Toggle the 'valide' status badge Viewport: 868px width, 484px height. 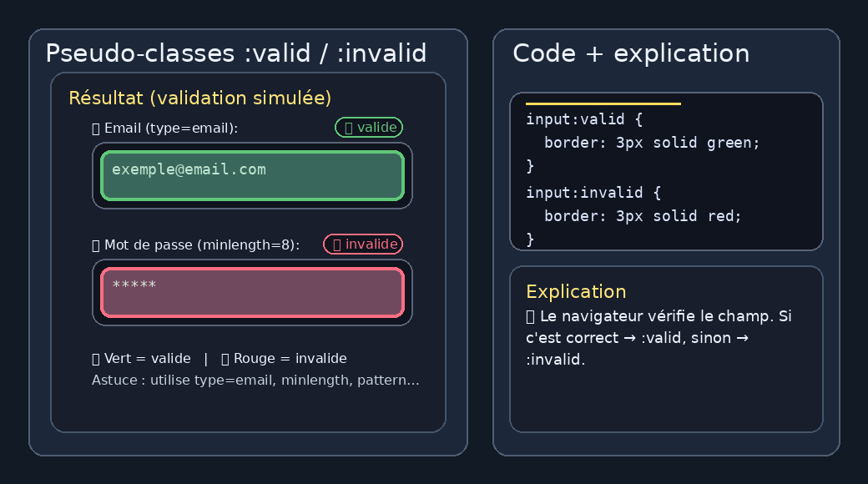click(x=368, y=127)
